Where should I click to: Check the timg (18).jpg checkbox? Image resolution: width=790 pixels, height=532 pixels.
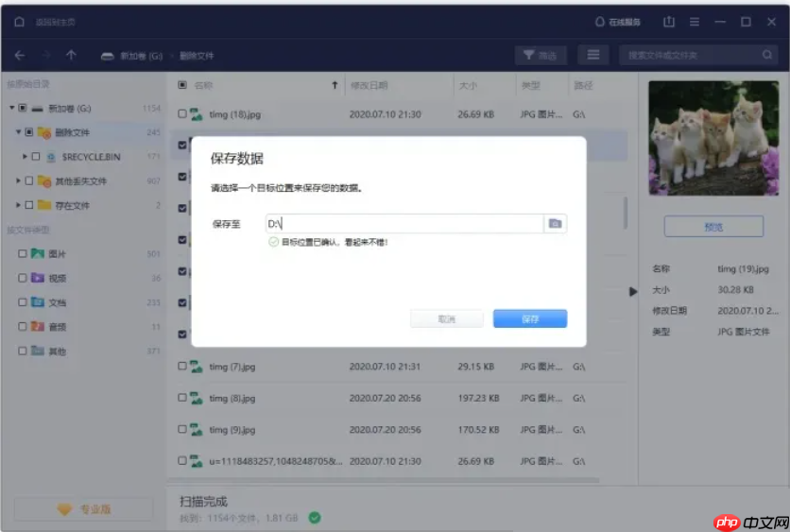(x=181, y=114)
